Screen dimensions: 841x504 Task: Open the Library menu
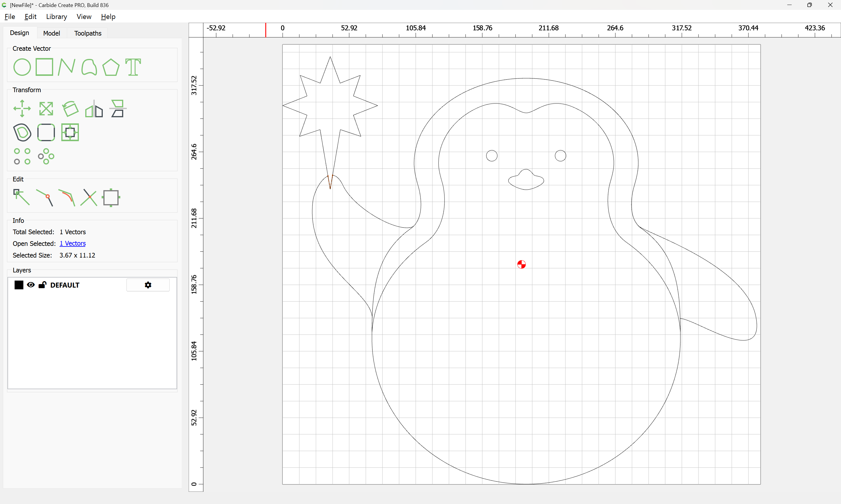[56, 17]
